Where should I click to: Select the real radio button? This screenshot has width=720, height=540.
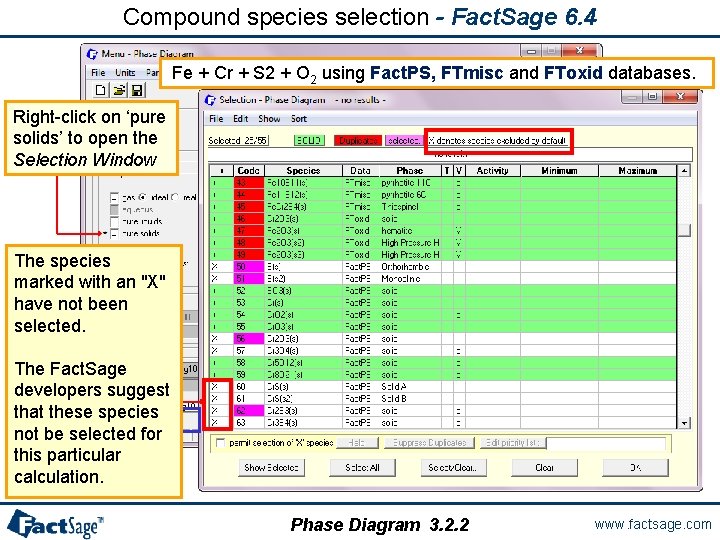175,197
